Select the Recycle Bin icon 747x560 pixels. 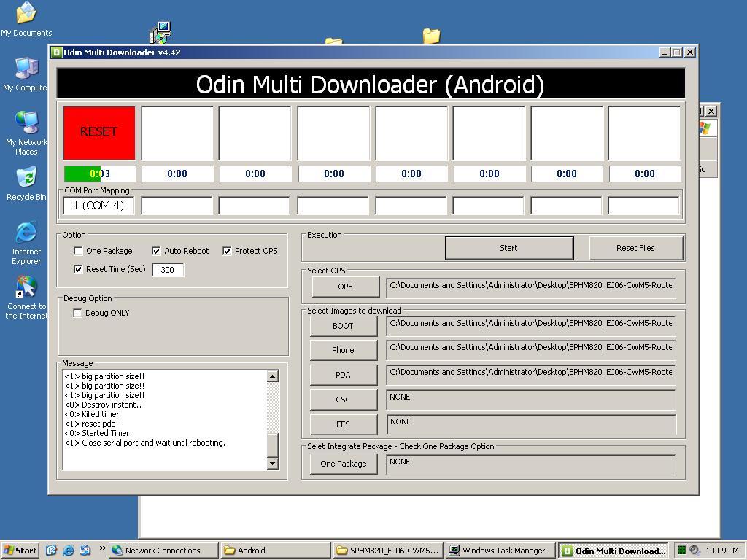(x=26, y=183)
